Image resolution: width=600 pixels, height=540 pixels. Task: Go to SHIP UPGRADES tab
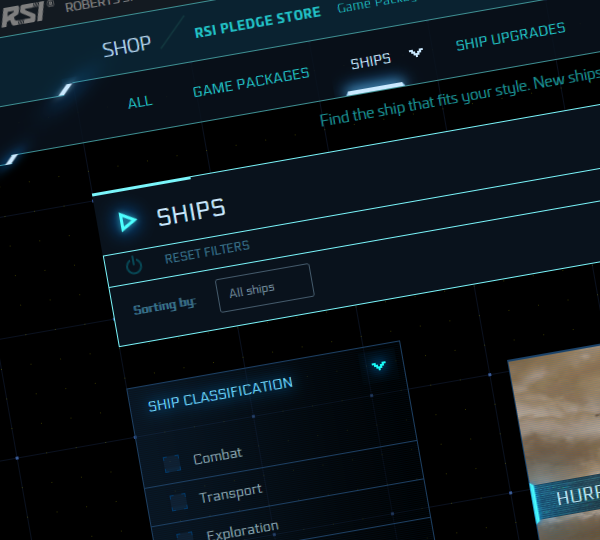(510, 37)
